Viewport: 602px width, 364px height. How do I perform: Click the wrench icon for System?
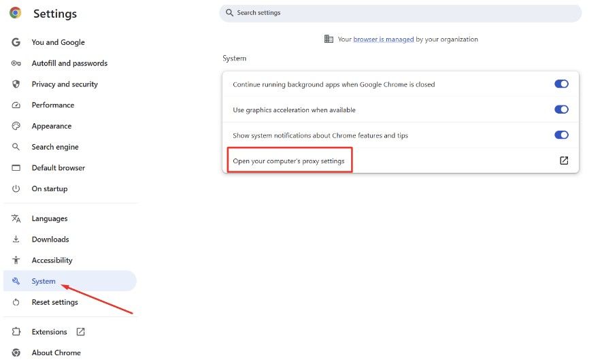pos(16,281)
